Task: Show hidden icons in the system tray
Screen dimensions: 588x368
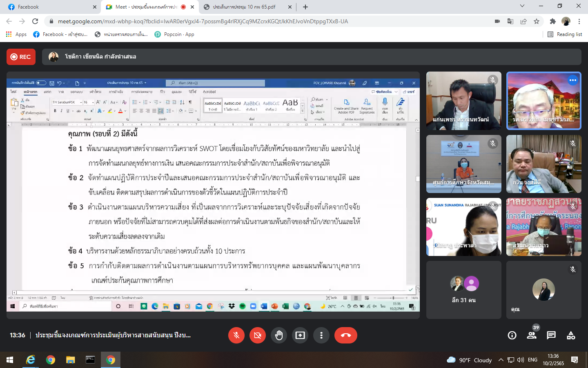Action: pyautogui.click(x=501, y=360)
